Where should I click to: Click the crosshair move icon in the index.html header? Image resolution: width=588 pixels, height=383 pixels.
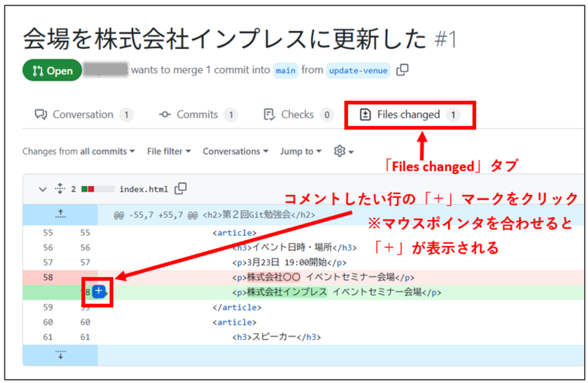(60, 189)
